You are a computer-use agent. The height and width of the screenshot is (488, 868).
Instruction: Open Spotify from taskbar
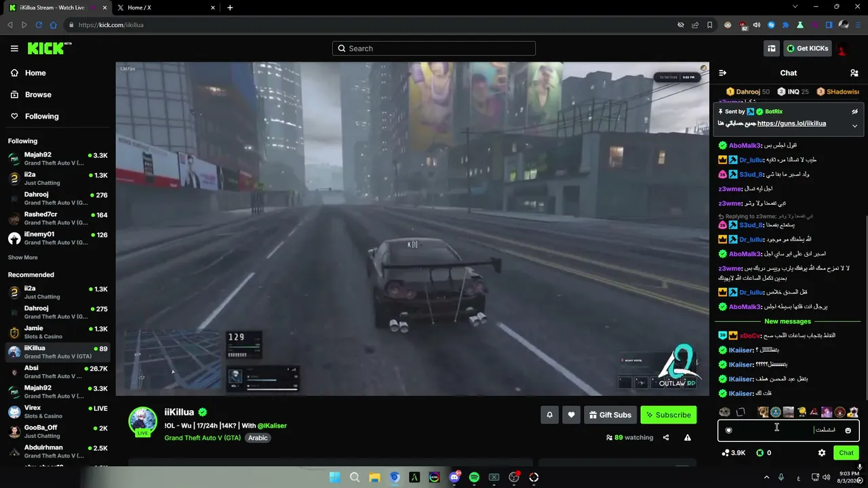[x=474, y=477]
